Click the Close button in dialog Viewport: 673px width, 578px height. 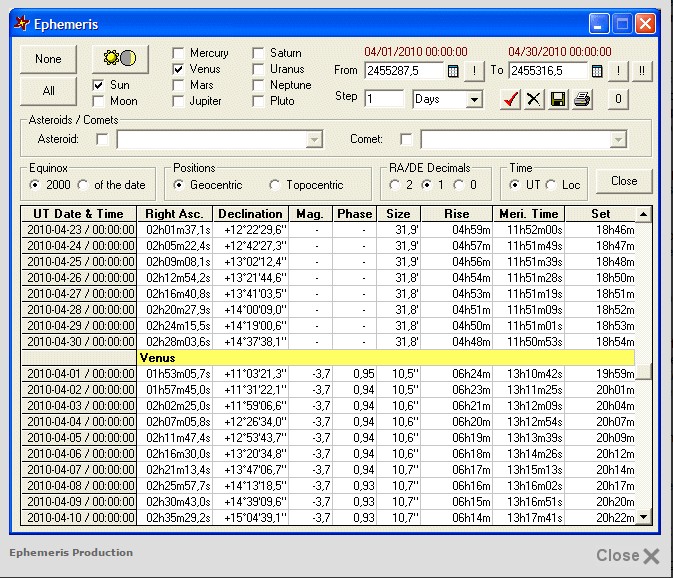tap(624, 181)
